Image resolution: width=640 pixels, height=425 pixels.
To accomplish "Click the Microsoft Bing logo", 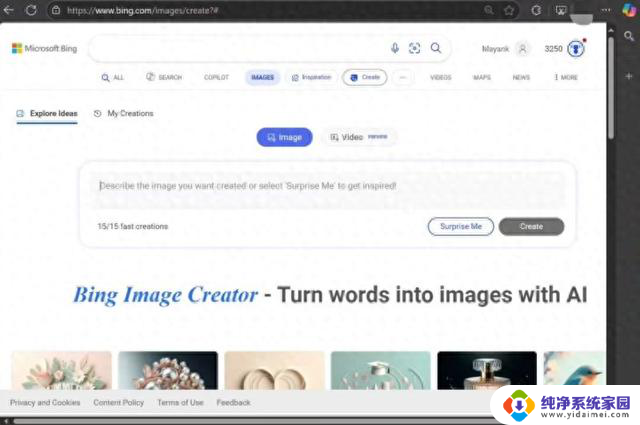I will (x=44, y=48).
